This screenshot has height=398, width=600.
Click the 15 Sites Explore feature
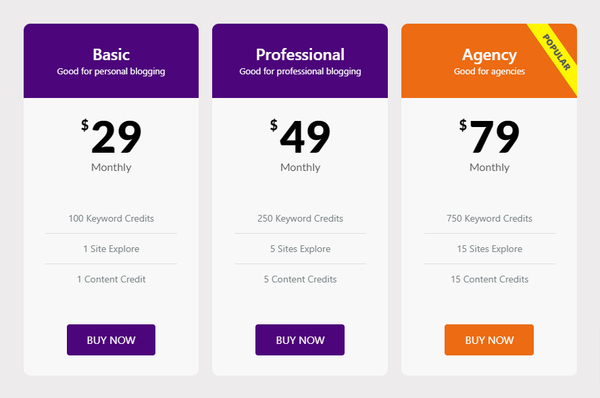pos(489,249)
